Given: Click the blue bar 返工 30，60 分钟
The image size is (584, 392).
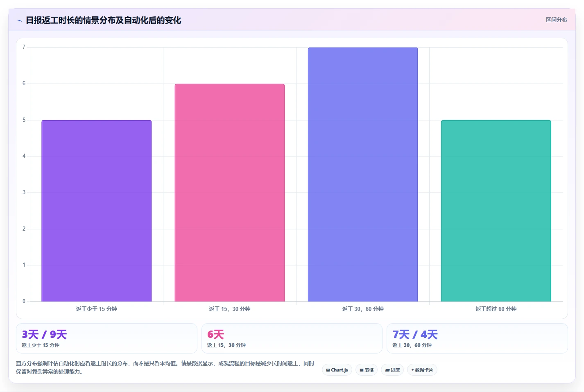Looking at the screenshot, I should pyautogui.click(x=363, y=174).
